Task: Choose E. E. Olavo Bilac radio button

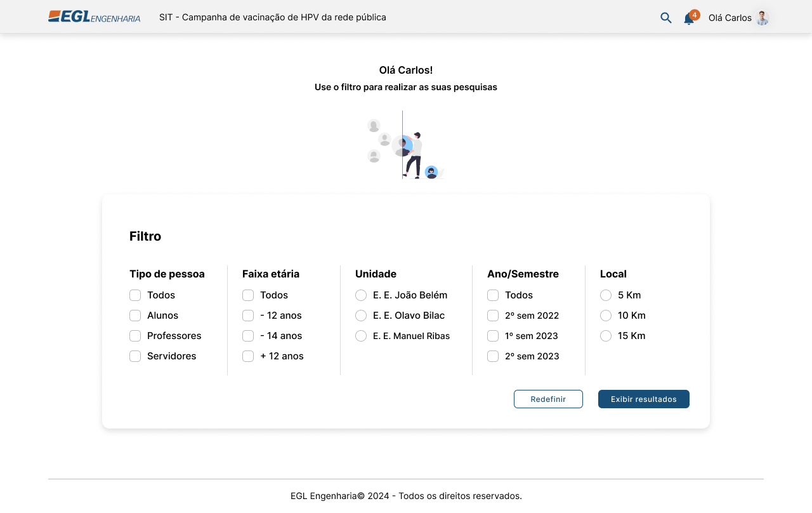Action: click(361, 316)
